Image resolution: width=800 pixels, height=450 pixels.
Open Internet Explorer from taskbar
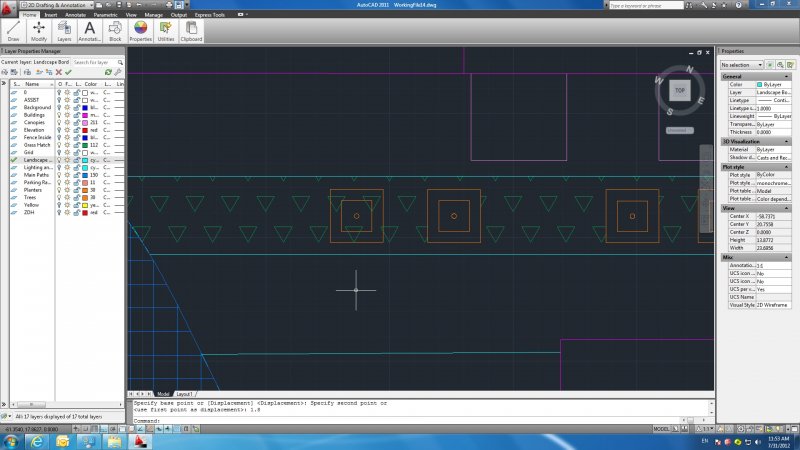tap(37, 441)
